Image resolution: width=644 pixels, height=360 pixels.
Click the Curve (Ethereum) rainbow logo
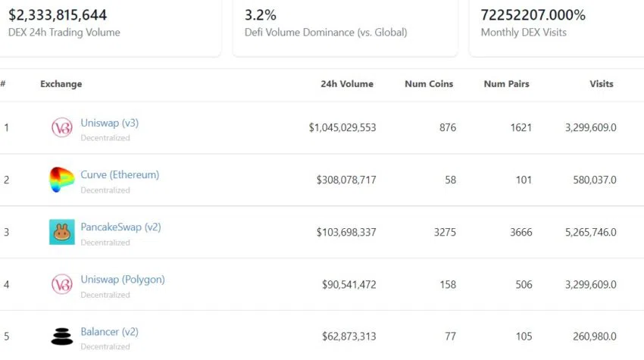61,180
